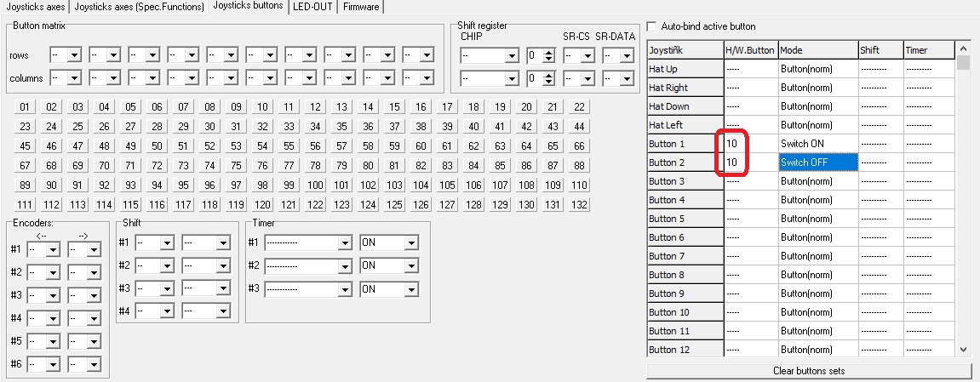Click the Shift column header
This screenshot has width=980, height=382.
click(x=880, y=50)
